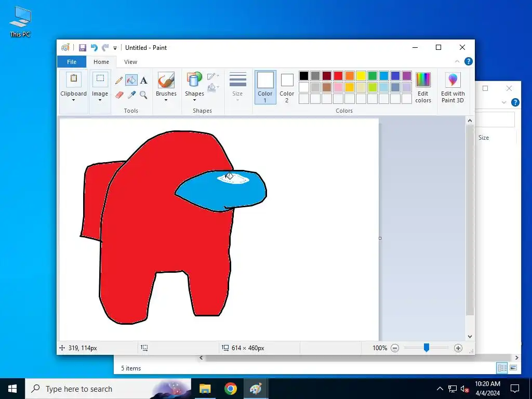This screenshot has width=532, height=399.
Task: Select Color 2 background button
Action: tap(287, 87)
